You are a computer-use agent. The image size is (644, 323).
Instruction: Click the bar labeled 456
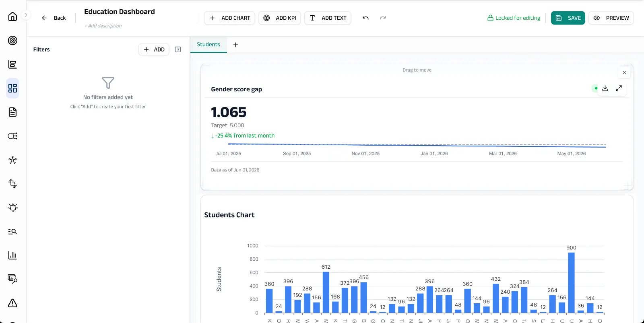364,297
